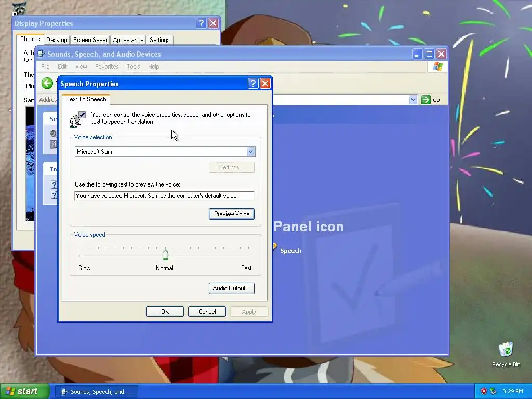This screenshot has width=532, height=399.
Task: Select the Text To Speech tab
Action: click(x=86, y=99)
